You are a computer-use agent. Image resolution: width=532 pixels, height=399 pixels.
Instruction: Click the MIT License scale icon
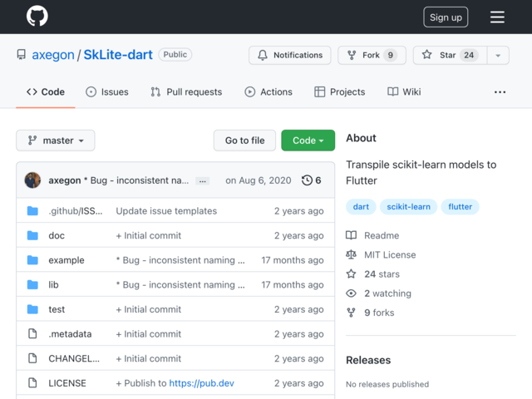pos(352,255)
